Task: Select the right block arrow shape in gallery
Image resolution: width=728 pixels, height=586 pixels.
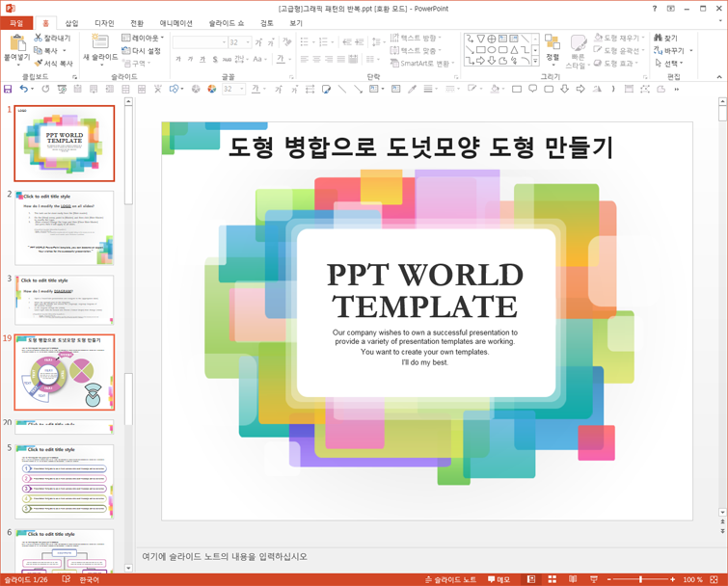Action: tap(480, 61)
